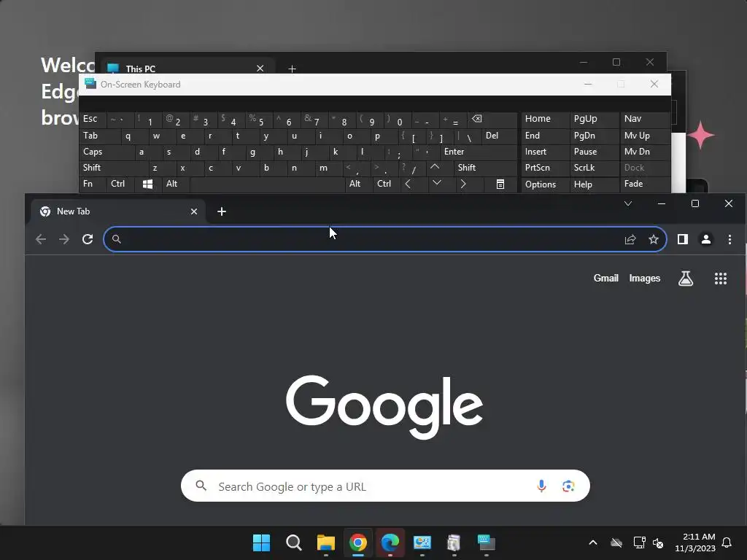747x560 pixels.
Task: Click the left arrow key on keyboard
Action: (408, 184)
